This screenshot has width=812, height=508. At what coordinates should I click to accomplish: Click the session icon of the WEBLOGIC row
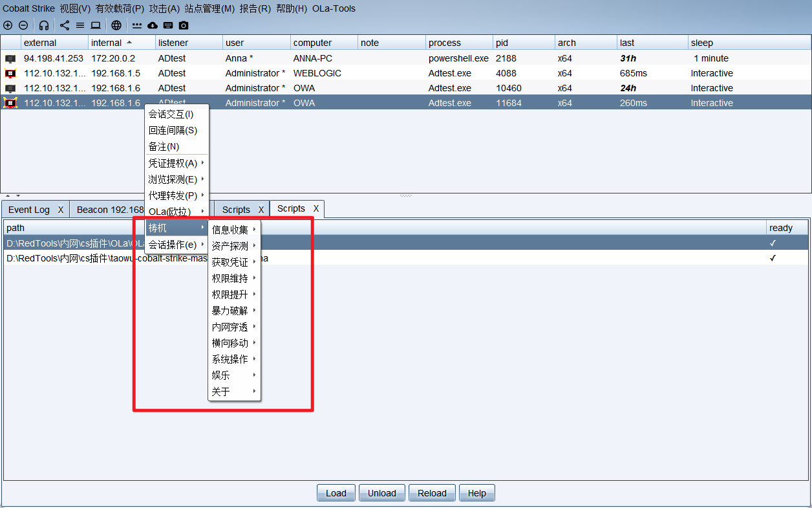tap(10, 73)
